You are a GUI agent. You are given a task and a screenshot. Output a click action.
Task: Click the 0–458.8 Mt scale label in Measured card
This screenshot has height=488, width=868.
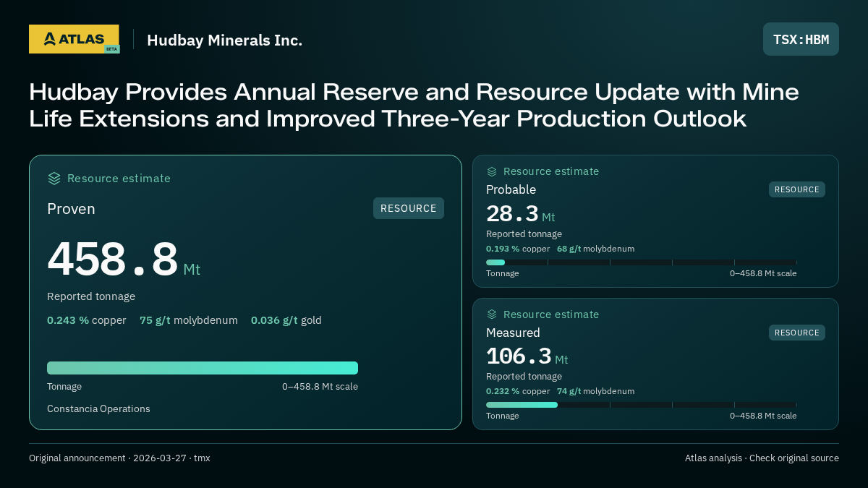pos(763,416)
